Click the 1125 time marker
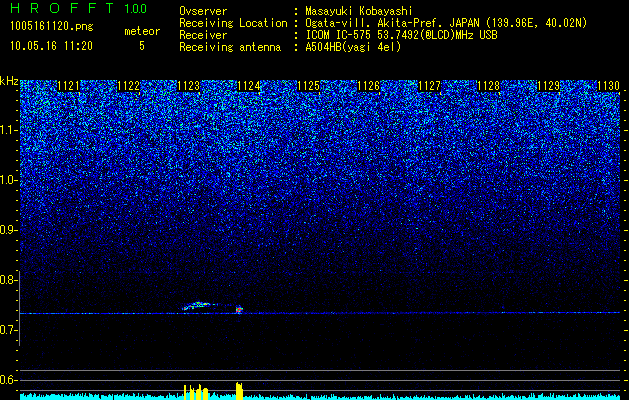629x400 pixels. (308, 86)
